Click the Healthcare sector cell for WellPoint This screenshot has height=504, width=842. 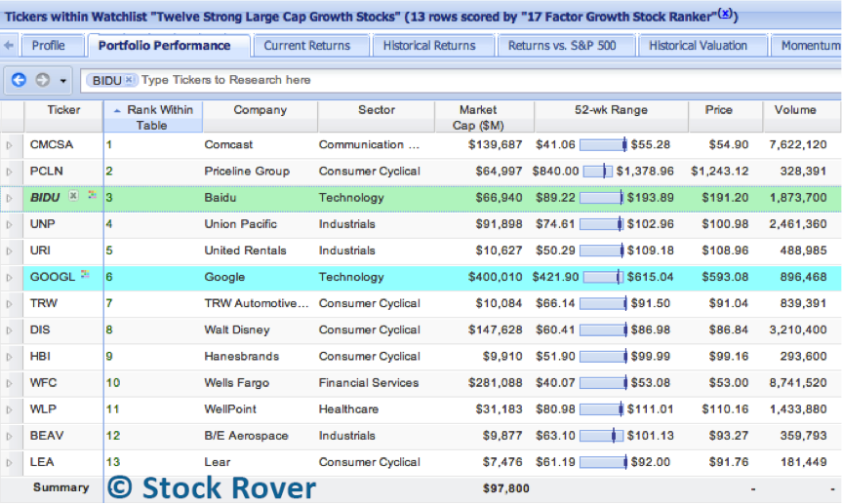[x=348, y=409]
